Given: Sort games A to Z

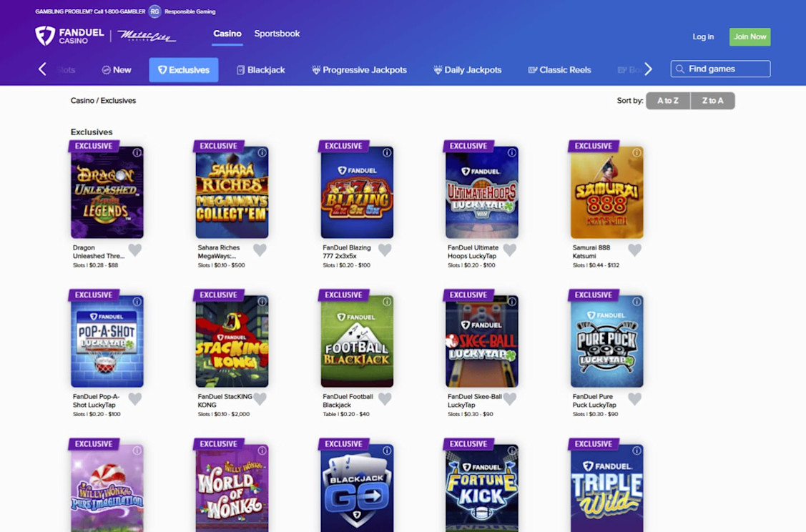Looking at the screenshot, I should (x=668, y=101).
